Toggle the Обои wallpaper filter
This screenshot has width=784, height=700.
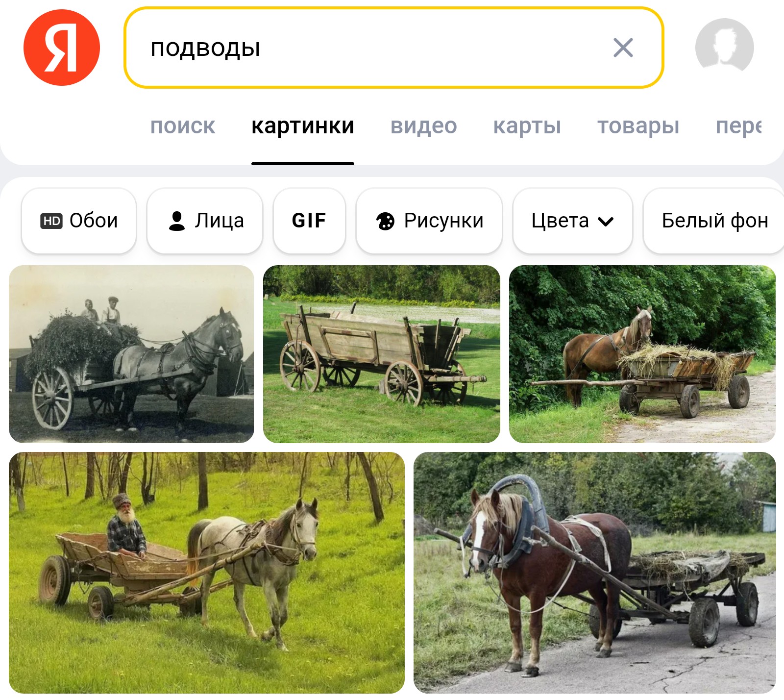pyautogui.click(x=79, y=221)
